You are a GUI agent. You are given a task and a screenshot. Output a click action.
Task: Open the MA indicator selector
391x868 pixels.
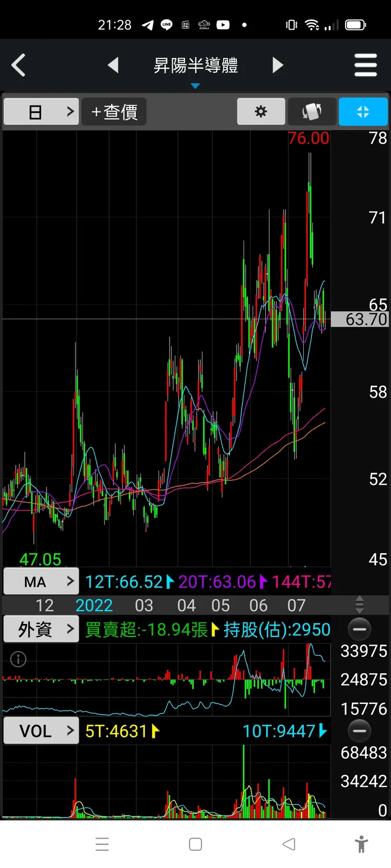point(41,582)
